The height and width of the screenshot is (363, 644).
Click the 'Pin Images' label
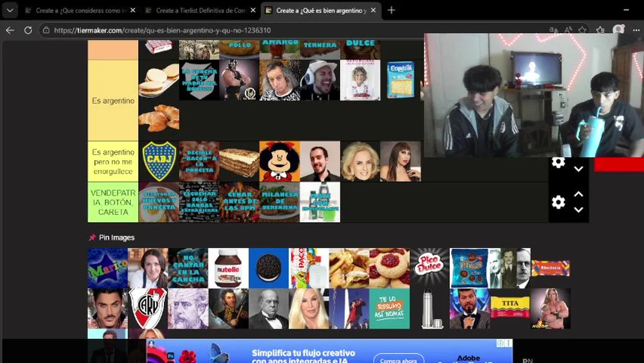click(x=116, y=237)
